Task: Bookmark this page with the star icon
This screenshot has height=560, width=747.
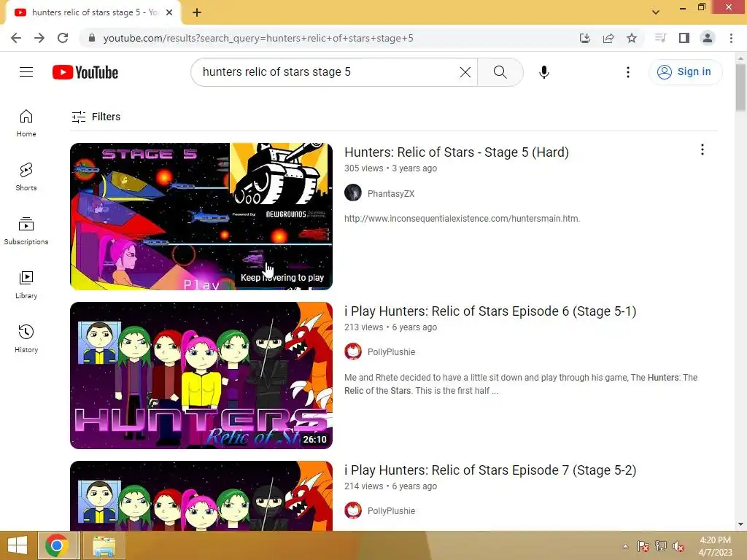Action: [632, 38]
